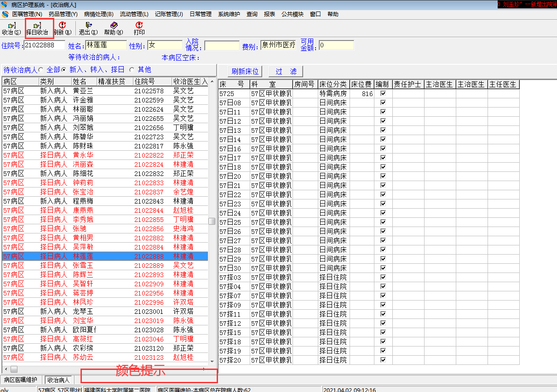
Task: Toggle 编制 checkbox for bed 5725
Action: (x=383, y=94)
